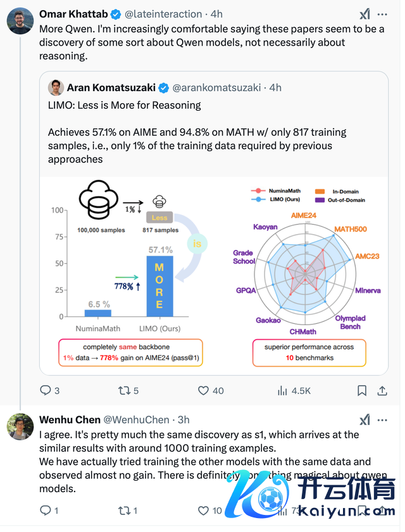View analytics for Omar Khattab's post
Screen dimensions: 405x532
pyautogui.click(x=283, y=391)
